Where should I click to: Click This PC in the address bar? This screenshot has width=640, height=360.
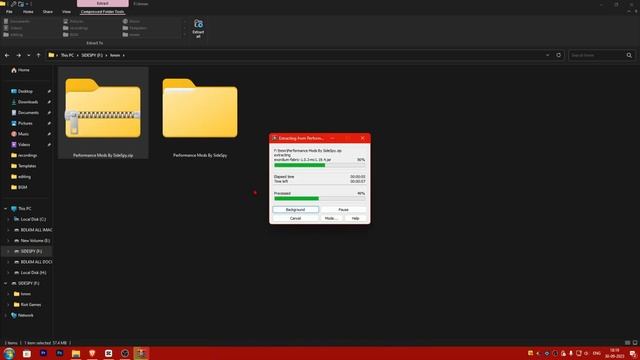pos(67,55)
